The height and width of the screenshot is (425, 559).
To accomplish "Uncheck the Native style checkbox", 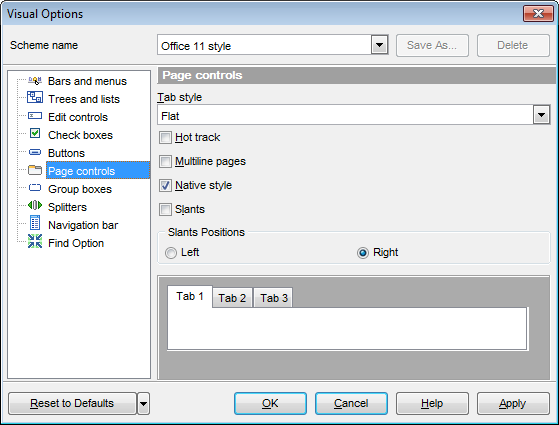I will [165, 185].
